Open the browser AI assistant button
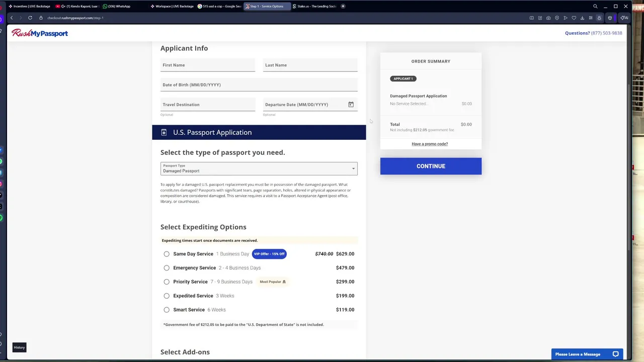The width and height of the screenshot is (644, 362). pyautogui.click(x=624, y=18)
